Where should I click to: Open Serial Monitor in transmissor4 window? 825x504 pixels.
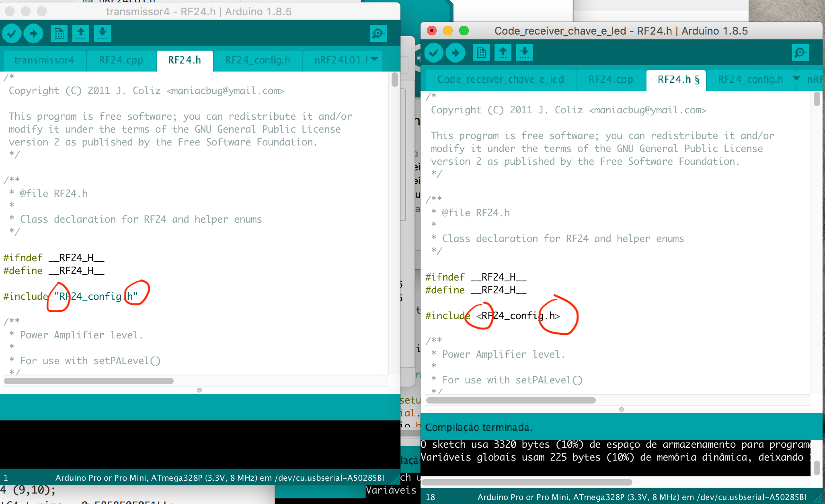[x=378, y=33]
